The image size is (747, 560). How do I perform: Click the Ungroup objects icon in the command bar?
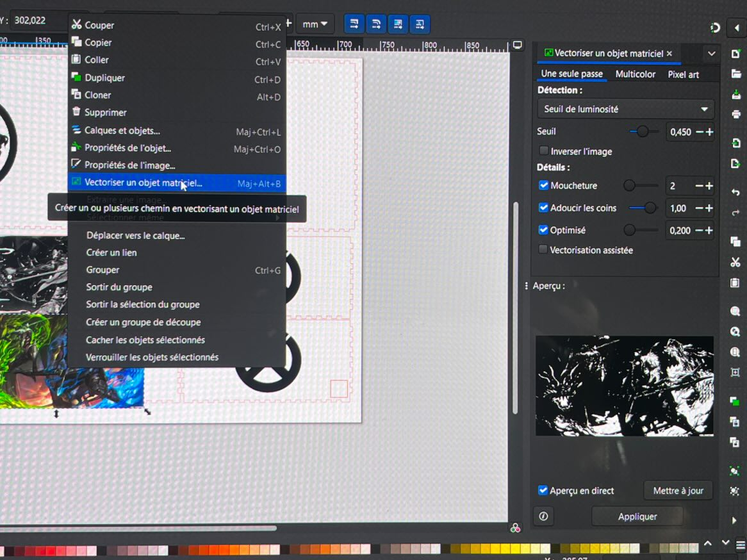pos(735,491)
